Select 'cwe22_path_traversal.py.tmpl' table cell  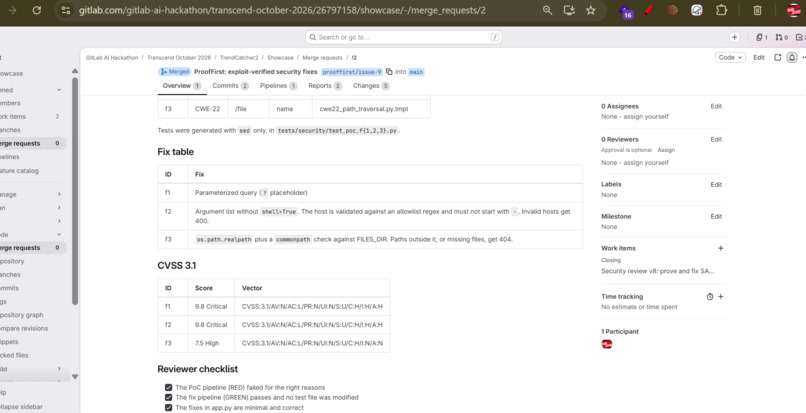371,109
